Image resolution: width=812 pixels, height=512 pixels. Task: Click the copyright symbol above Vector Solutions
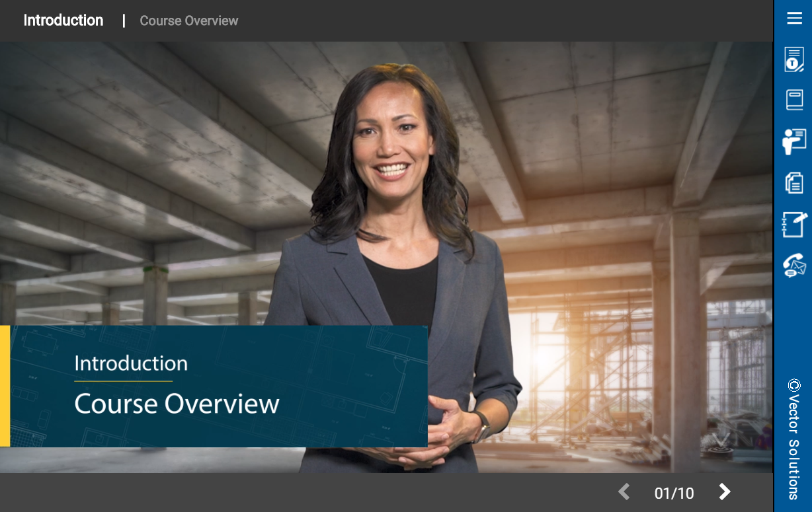point(794,385)
